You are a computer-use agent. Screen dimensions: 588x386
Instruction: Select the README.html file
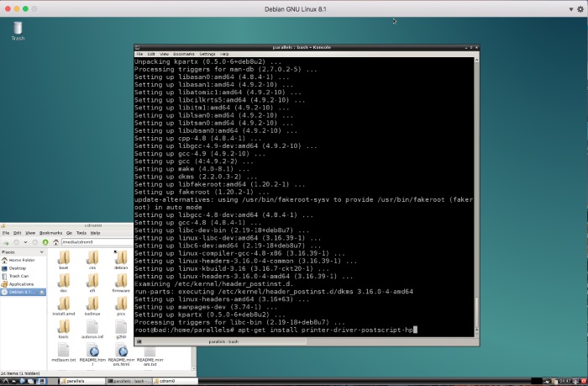point(92,354)
